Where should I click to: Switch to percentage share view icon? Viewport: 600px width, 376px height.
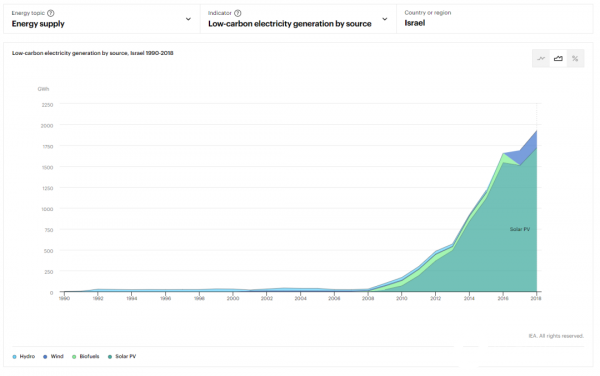pyautogui.click(x=575, y=59)
